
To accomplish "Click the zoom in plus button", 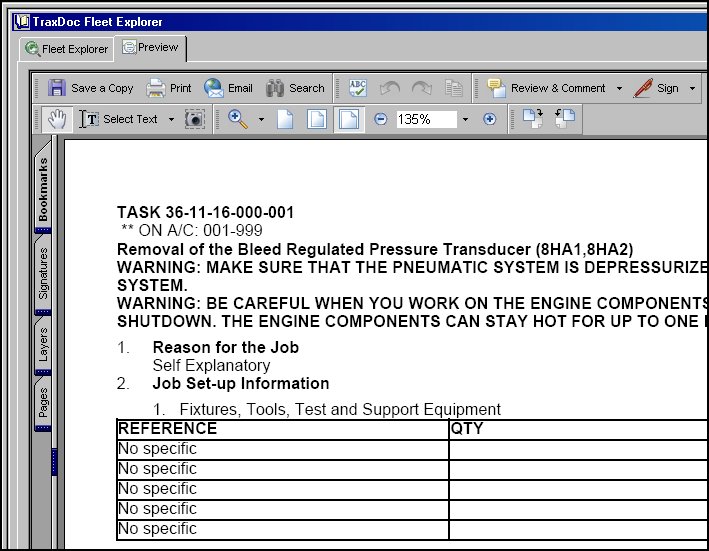I will [x=489, y=119].
